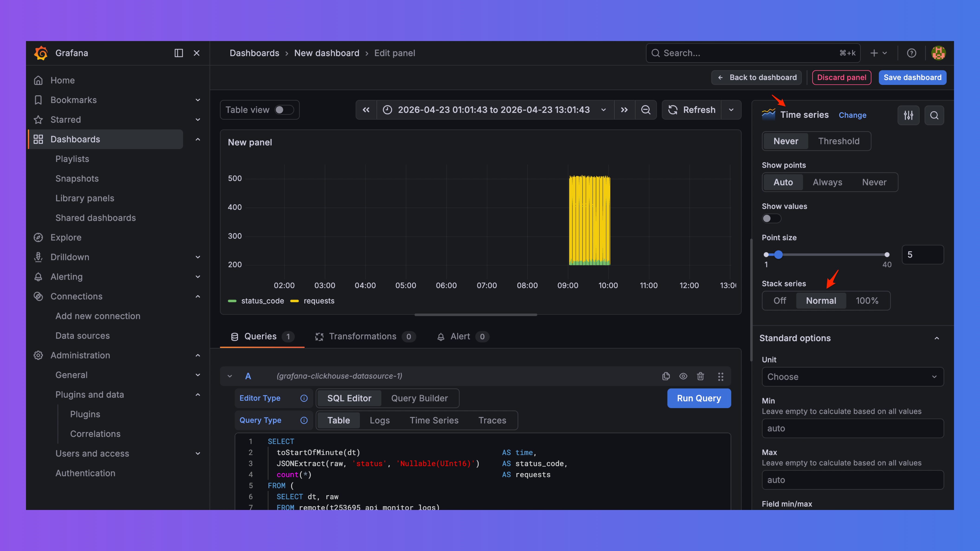The width and height of the screenshot is (980, 551).
Task: Click the Connections sidebar icon
Action: [x=38, y=296]
